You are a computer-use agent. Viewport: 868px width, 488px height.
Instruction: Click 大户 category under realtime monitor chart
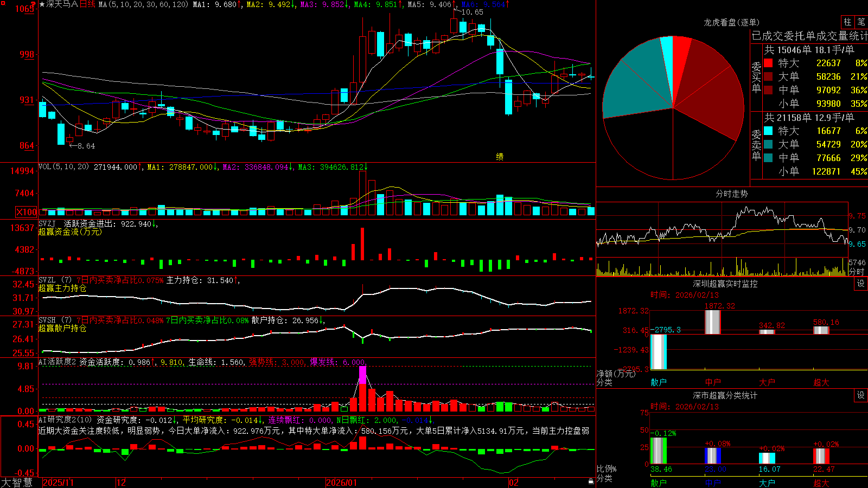767,382
